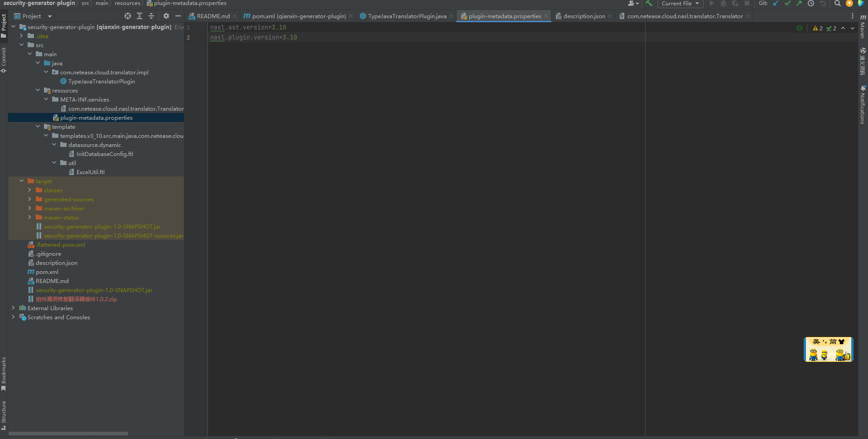Open Project panel gear options
Image resolution: width=868 pixels, height=439 pixels.
(166, 16)
